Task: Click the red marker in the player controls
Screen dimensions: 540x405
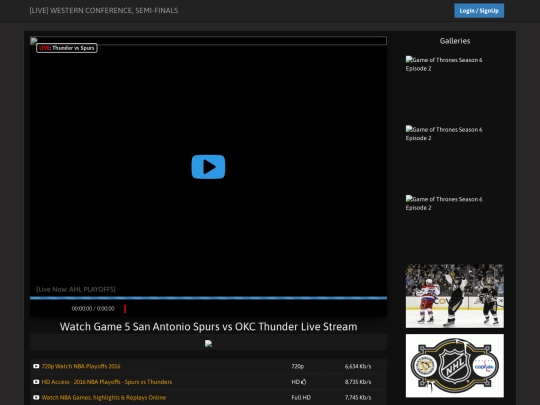Action: pos(125,309)
